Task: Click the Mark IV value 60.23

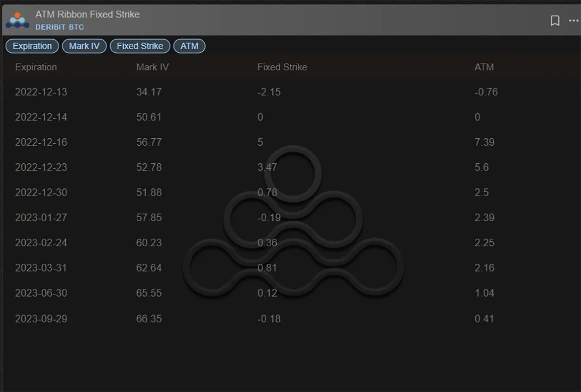Action: 149,242
